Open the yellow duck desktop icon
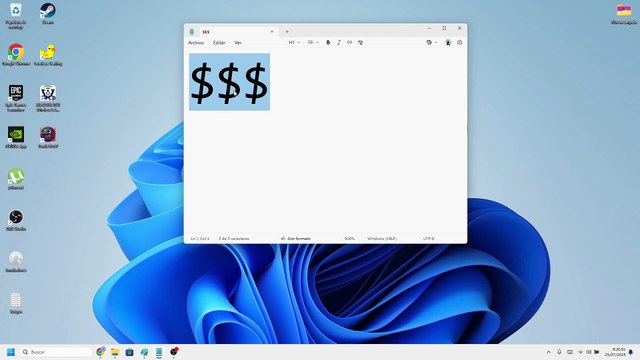Screen dimensions: 640x360 pos(48,55)
